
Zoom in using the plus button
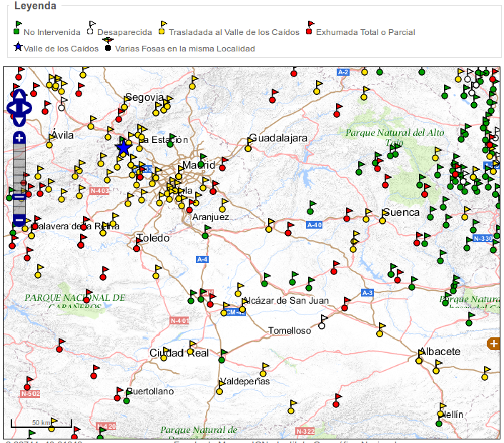tap(19, 138)
